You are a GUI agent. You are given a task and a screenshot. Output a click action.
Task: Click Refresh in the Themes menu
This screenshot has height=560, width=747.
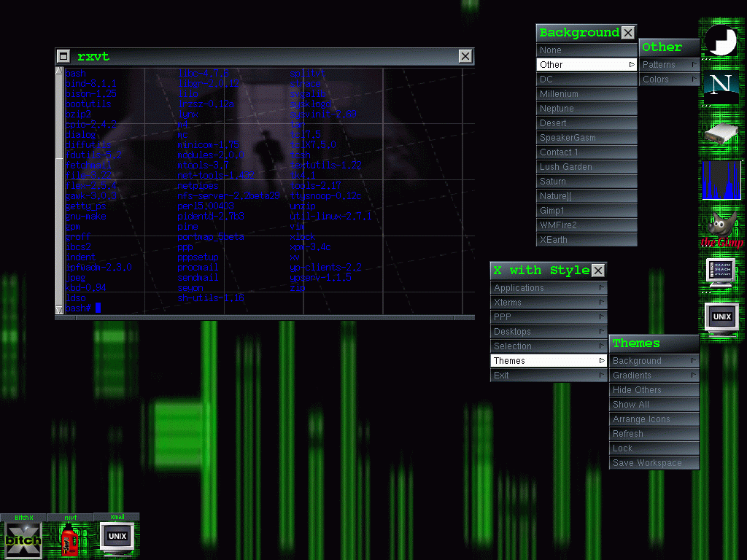[x=654, y=434]
